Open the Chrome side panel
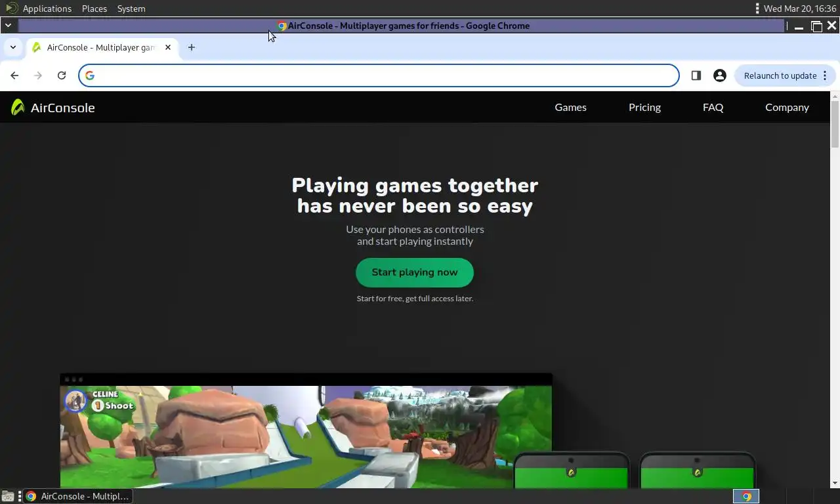This screenshot has width=840, height=504. pyautogui.click(x=696, y=75)
